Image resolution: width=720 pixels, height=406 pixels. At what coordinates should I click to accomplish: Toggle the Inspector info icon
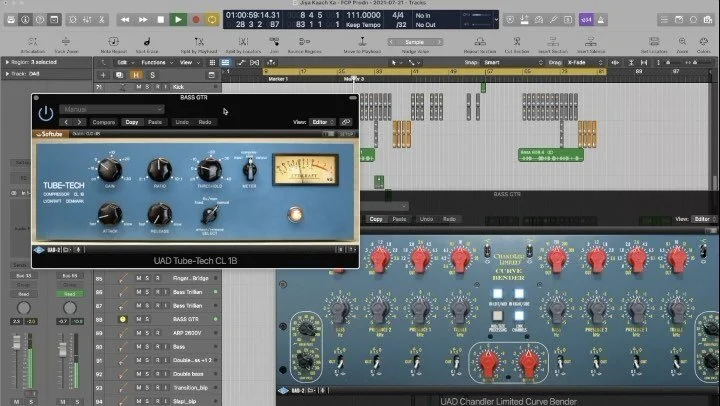click(25, 20)
